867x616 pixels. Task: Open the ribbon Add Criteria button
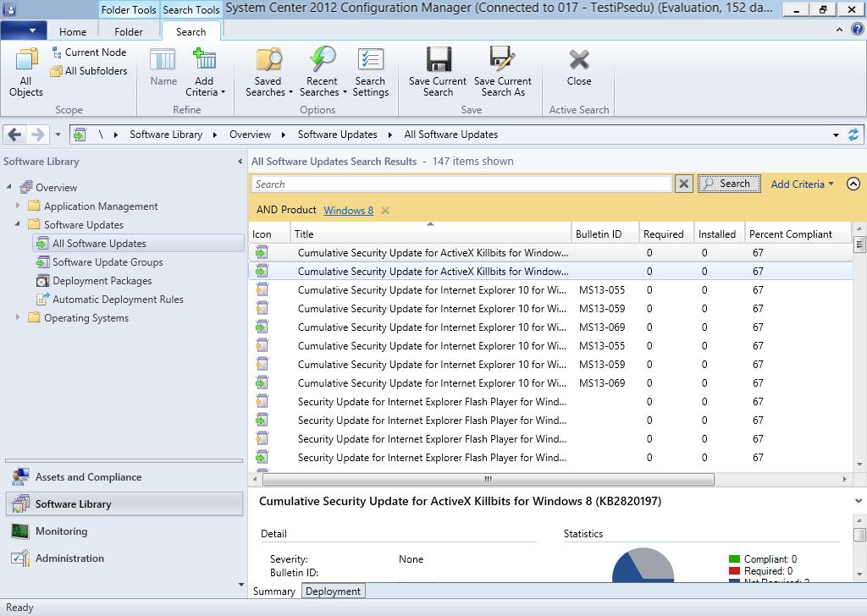pyautogui.click(x=205, y=73)
